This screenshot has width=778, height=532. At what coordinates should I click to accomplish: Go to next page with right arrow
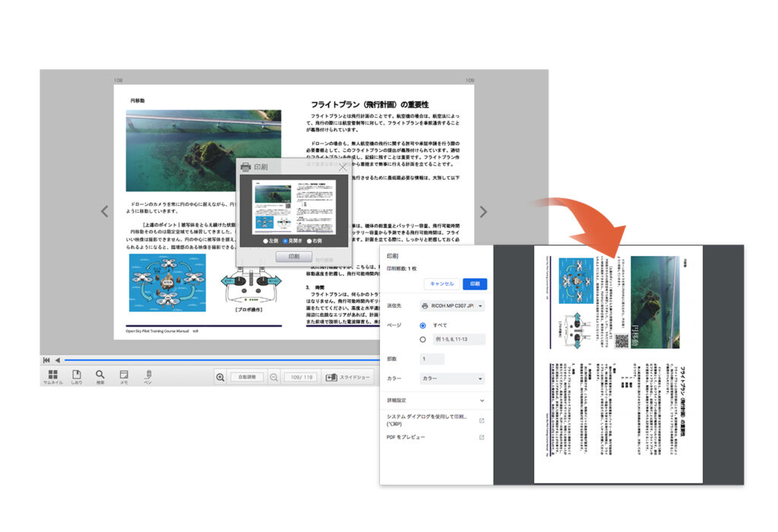pyautogui.click(x=483, y=212)
